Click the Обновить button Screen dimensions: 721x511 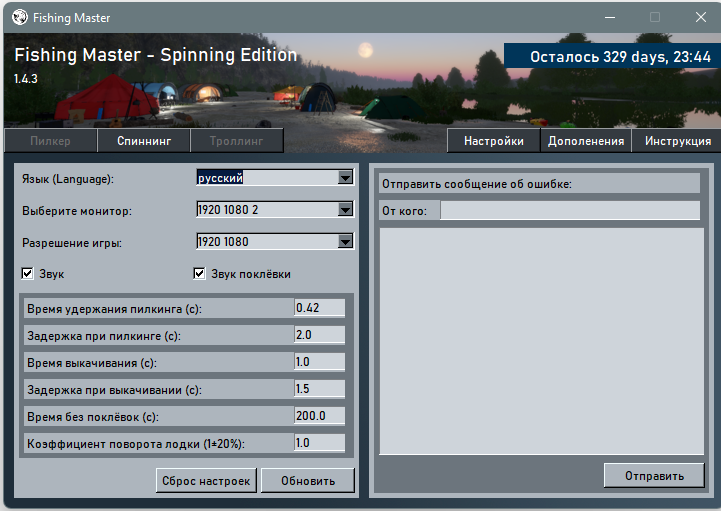[308, 481]
